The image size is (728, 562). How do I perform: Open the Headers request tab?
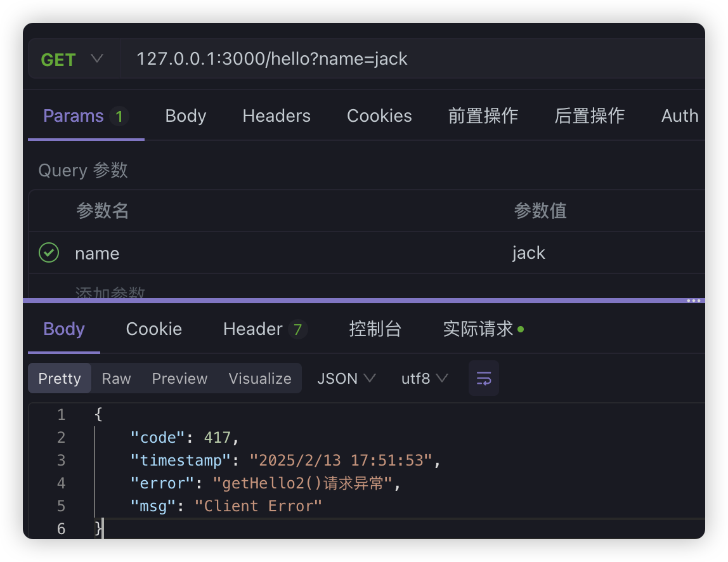(x=276, y=116)
